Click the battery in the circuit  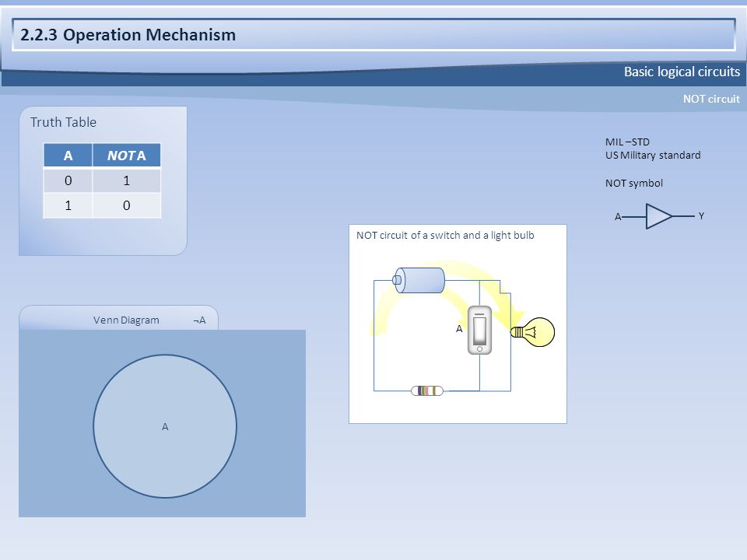(419, 280)
